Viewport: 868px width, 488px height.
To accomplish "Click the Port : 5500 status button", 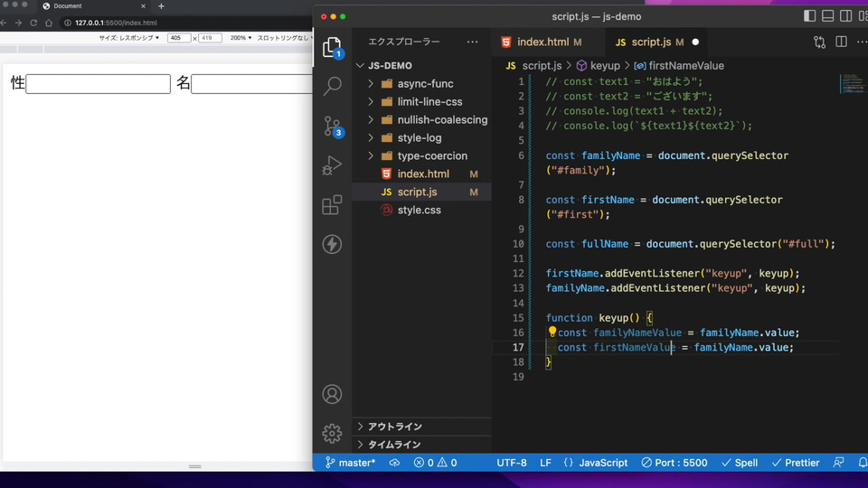I will click(x=675, y=463).
